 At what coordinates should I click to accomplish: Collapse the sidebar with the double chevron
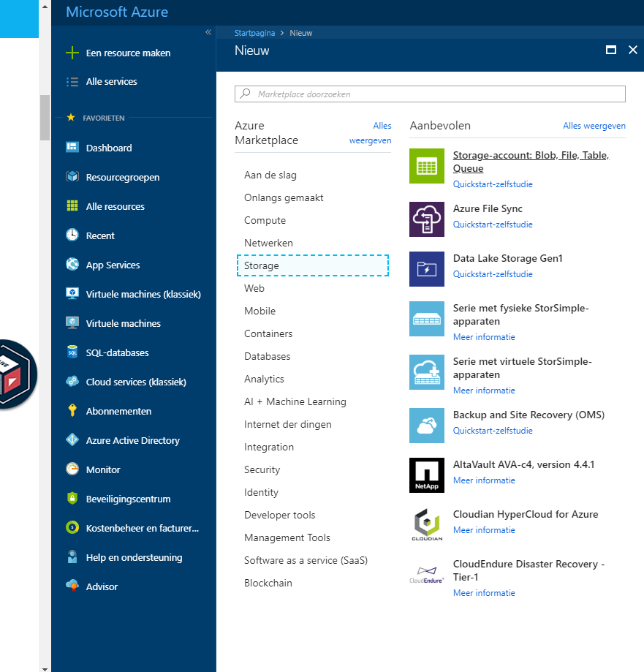pos(208,32)
